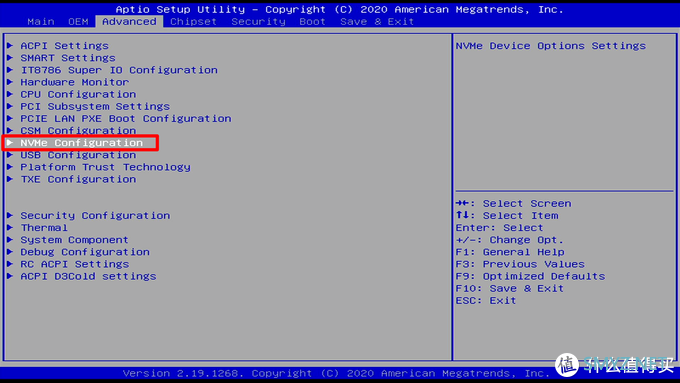680x383 pixels.
Task: Click arrow beside Hardware Monitor
Action: coord(10,82)
